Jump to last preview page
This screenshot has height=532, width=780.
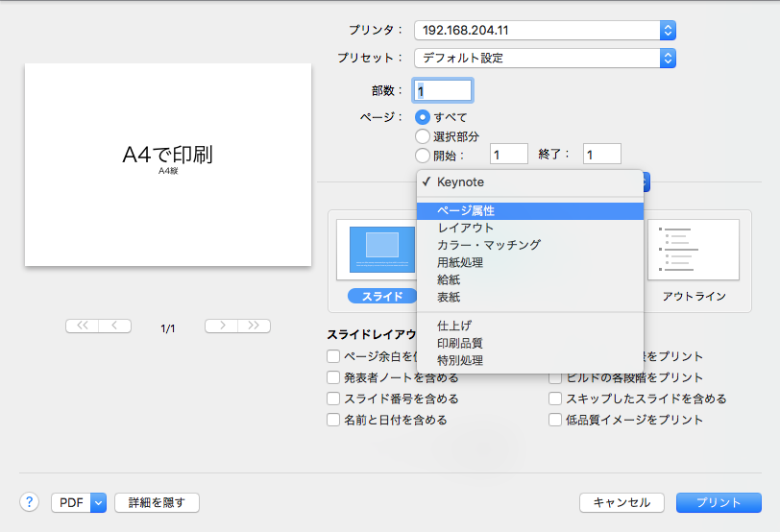pyautogui.click(x=254, y=326)
